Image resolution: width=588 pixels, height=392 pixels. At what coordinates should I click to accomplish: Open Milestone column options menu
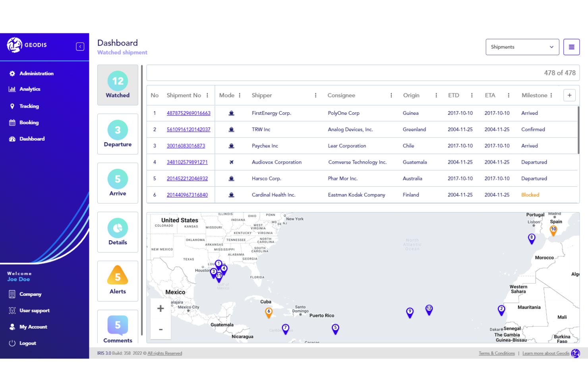point(551,95)
